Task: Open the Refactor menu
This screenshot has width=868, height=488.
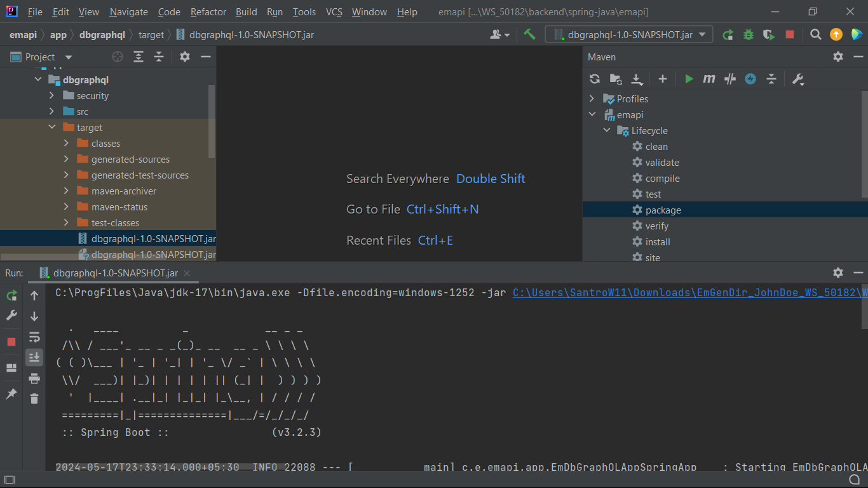Action: point(208,12)
